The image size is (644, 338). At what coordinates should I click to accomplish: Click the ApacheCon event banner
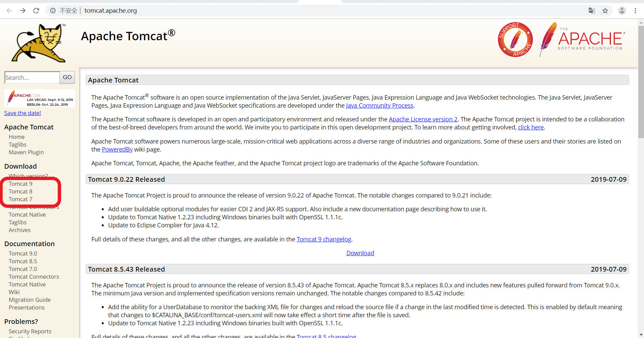(40, 98)
